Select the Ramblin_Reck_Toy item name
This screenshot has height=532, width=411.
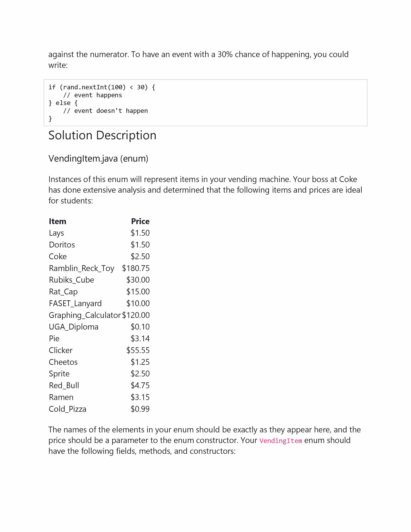click(x=82, y=268)
